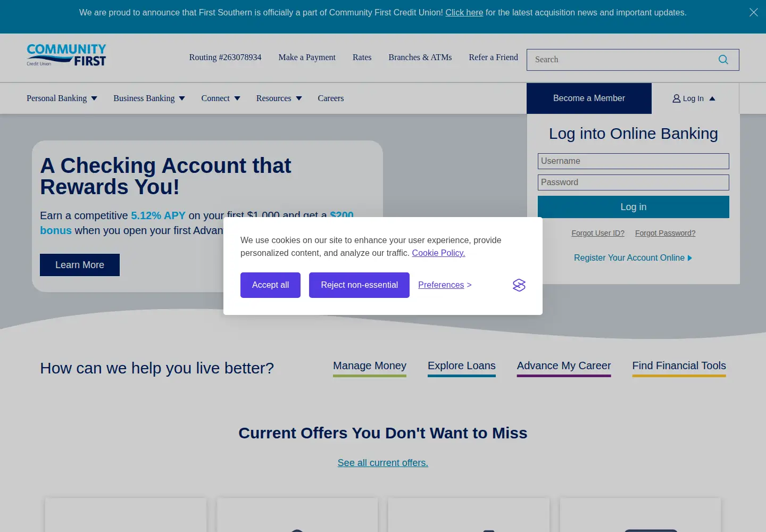
Task: Open See all current offers link
Action: (x=383, y=463)
